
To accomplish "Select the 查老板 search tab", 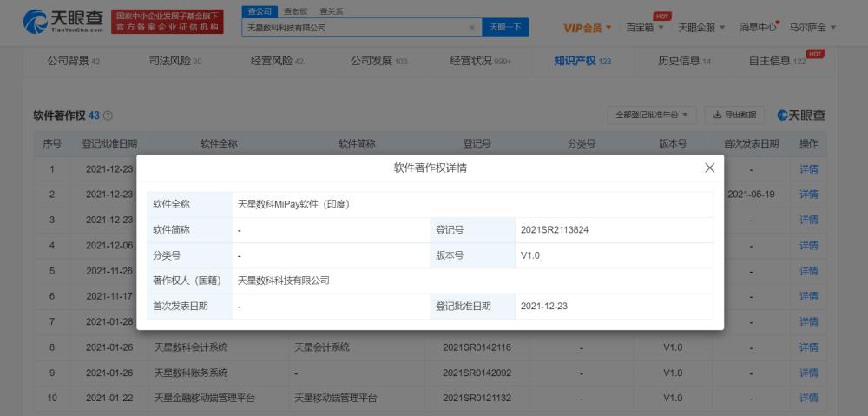I will tap(296, 11).
